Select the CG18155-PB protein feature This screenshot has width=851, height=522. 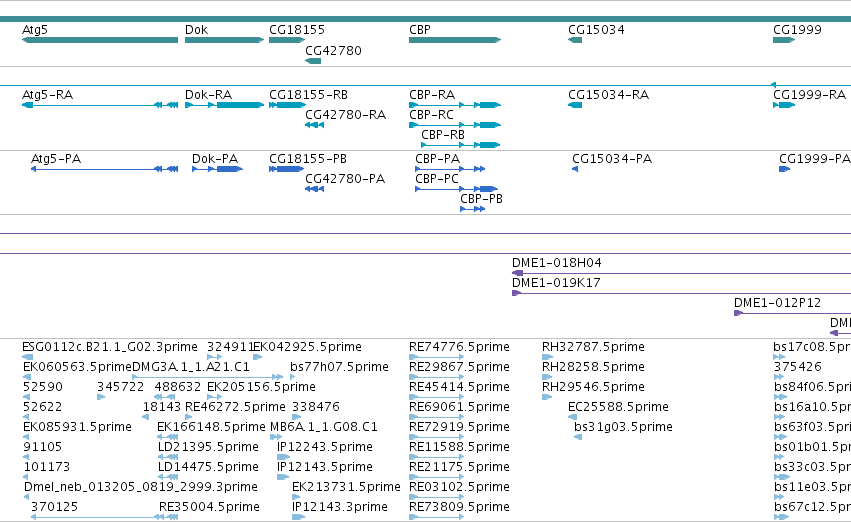[x=286, y=169]
